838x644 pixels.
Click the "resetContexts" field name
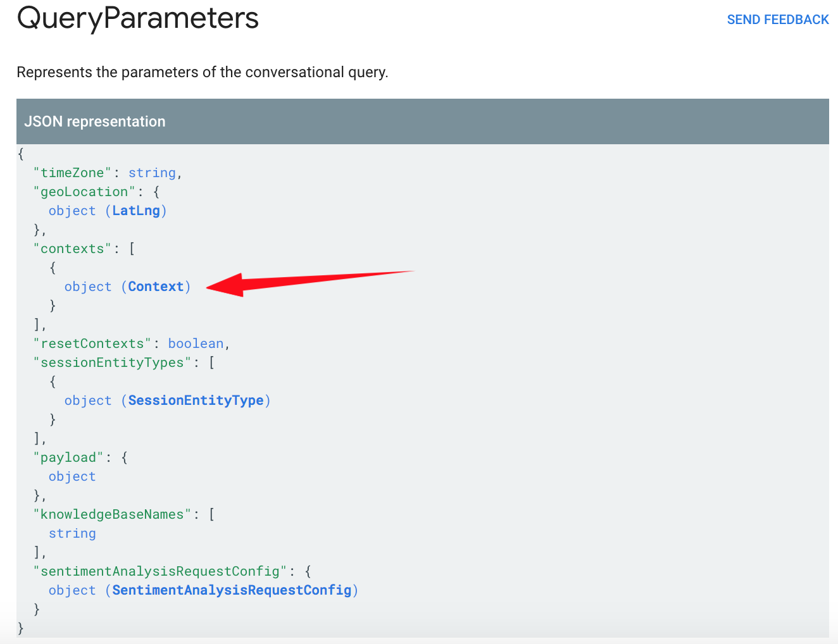click(92, 344)
